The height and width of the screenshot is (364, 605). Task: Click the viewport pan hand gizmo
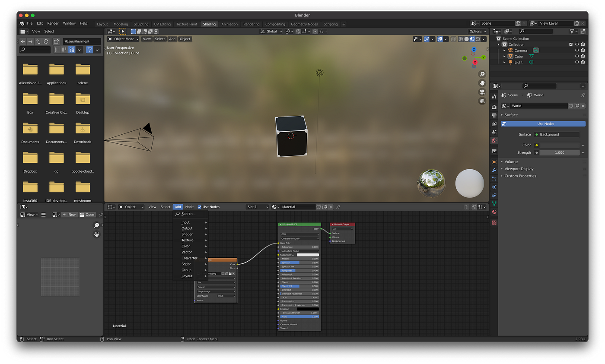[x=482, y=83]
